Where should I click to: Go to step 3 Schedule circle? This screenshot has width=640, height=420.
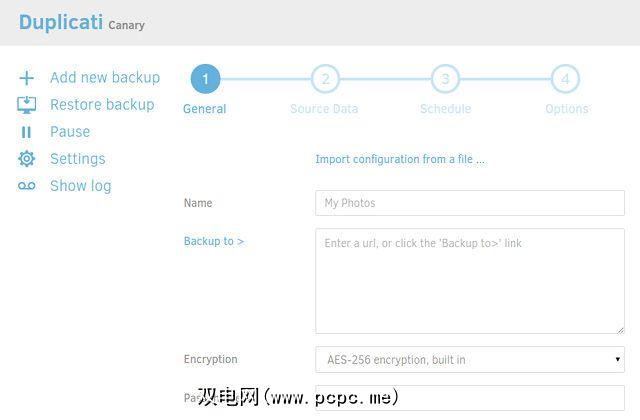445,79
